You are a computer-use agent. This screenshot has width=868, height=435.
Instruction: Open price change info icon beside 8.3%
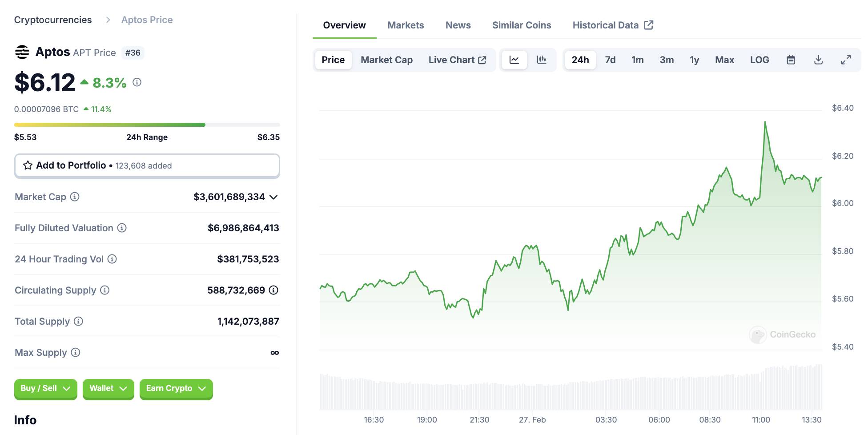point(137,82)
